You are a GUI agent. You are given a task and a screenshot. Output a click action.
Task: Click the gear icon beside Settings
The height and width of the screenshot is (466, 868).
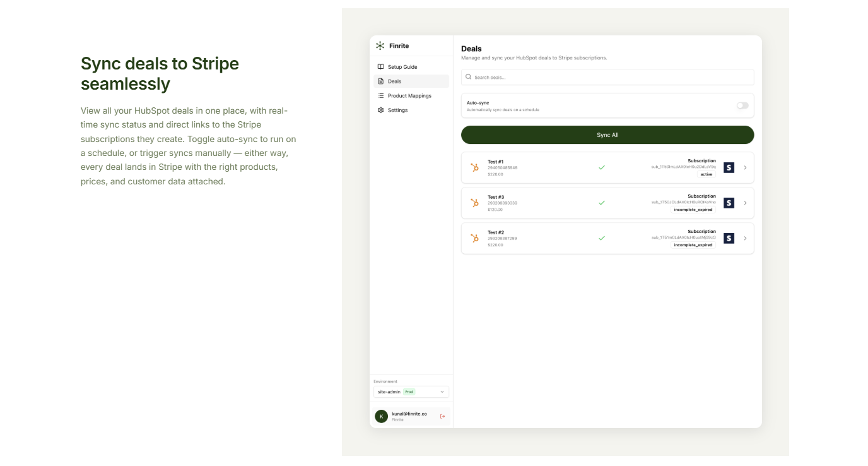(380, 111)
